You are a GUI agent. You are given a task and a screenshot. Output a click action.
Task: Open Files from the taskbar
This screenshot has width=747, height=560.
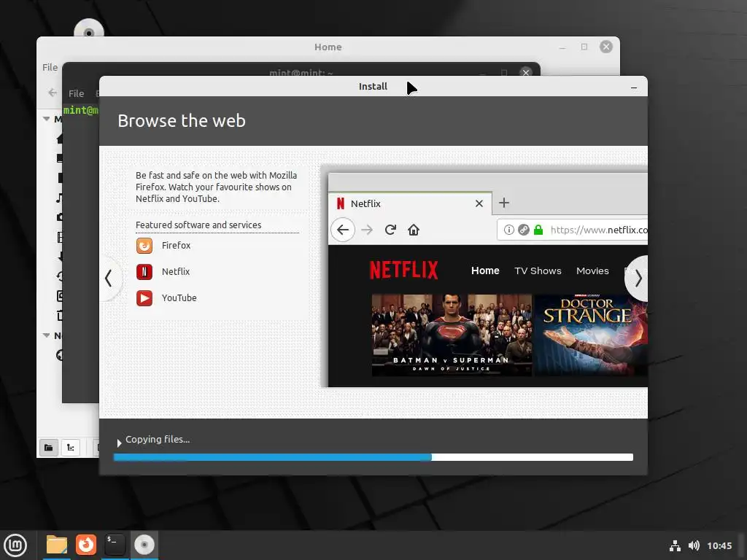(57, 545)
